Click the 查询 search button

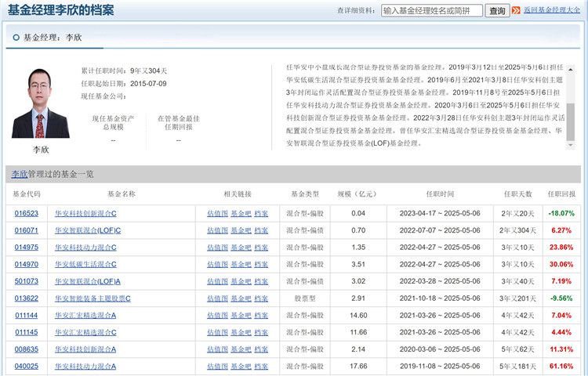point(497,11)
